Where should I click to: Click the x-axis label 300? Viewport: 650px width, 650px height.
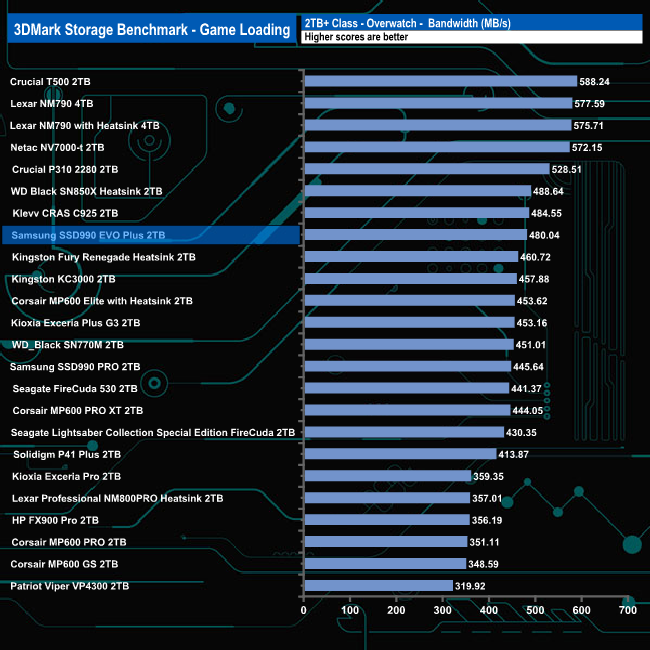(x=442, y=611)
